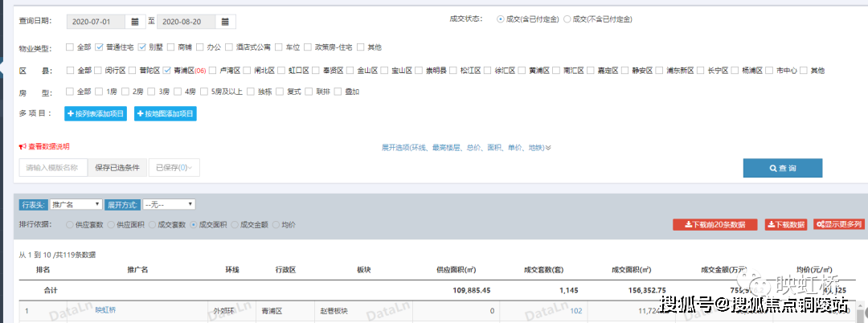Click the 102 成交套数 value link

click(x=576, y=312)
